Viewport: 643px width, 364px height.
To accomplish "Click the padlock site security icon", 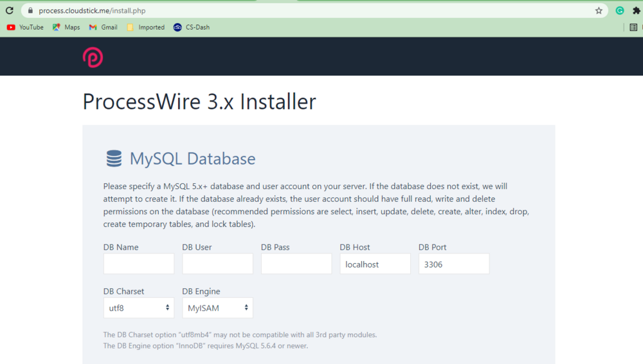I will tap(30, 10).
